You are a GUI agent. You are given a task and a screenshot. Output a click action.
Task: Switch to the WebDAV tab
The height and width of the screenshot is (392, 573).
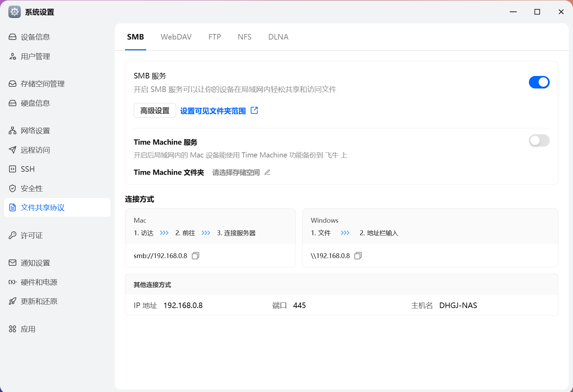pyautogui.click(x=176, y=37)
